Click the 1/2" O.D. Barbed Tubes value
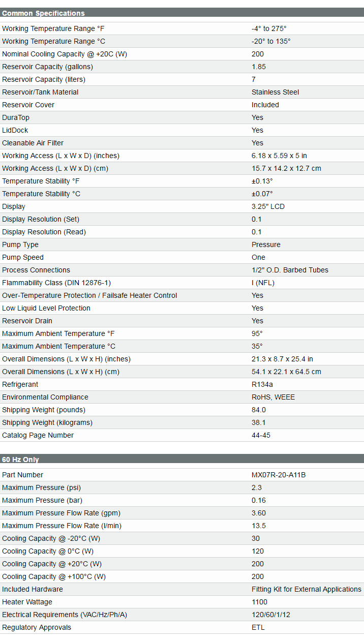 coord(290,270)
